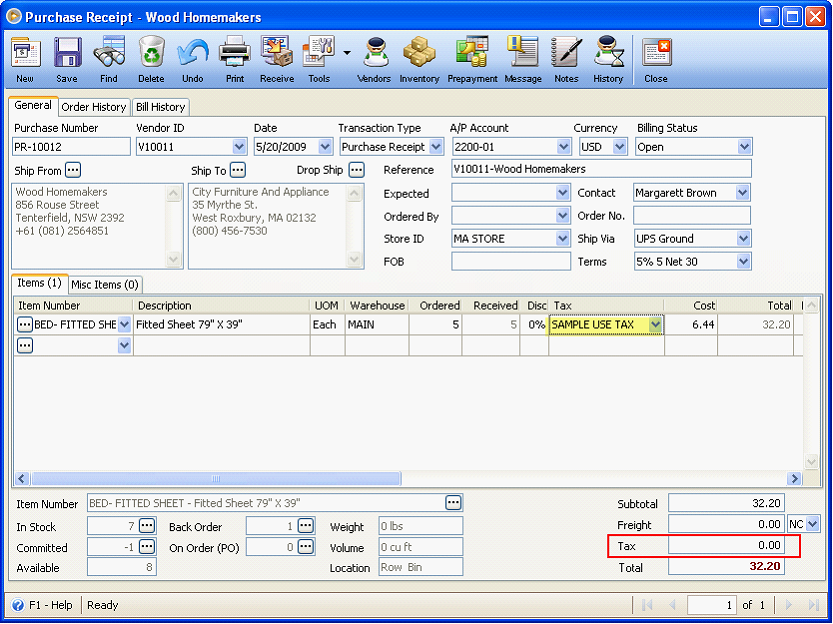Image resolution: width=833 pixels, height=624 pixels.
Task: Expand the Store ID dropdown
Action: pyautogui.click(x=563, y=238)
